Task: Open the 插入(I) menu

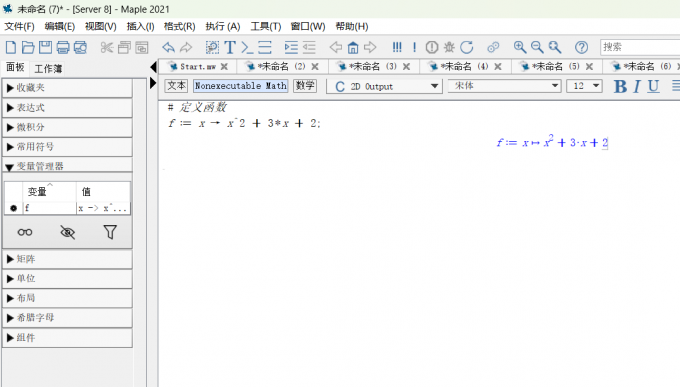Action: pyautogui.click(x=141, y=26)
